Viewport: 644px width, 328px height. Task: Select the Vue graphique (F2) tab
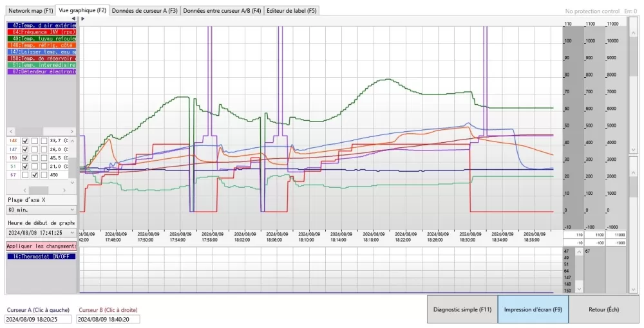click(x=82, y=10)
